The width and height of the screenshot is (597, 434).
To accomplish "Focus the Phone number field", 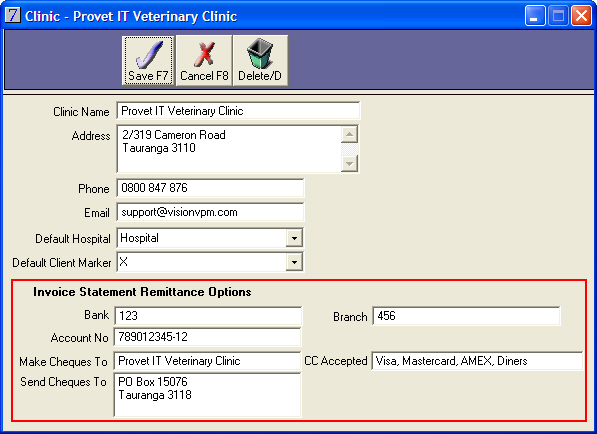I will 210,188.
